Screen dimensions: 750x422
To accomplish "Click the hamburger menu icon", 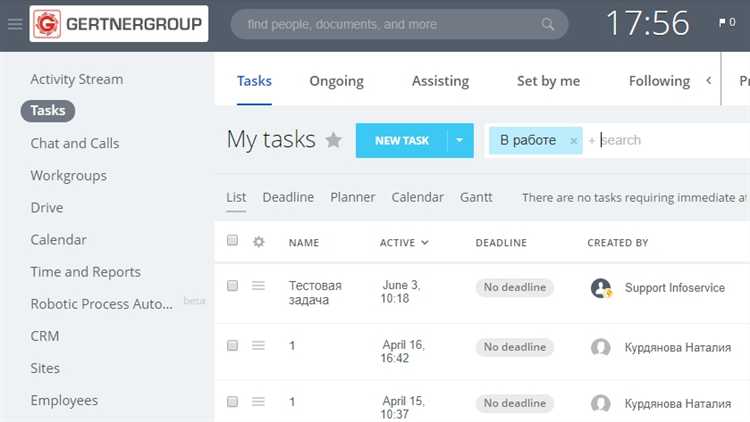I will [14, 24].
